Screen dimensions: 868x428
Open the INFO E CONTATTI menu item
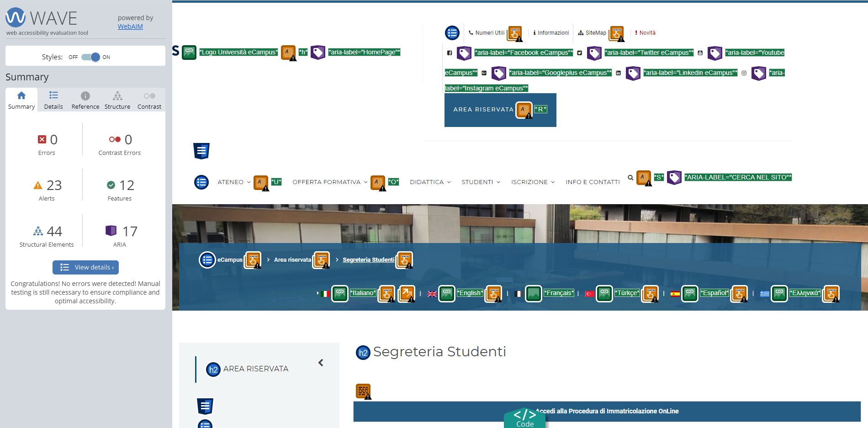pyautogui.click(x=593, y=182)
